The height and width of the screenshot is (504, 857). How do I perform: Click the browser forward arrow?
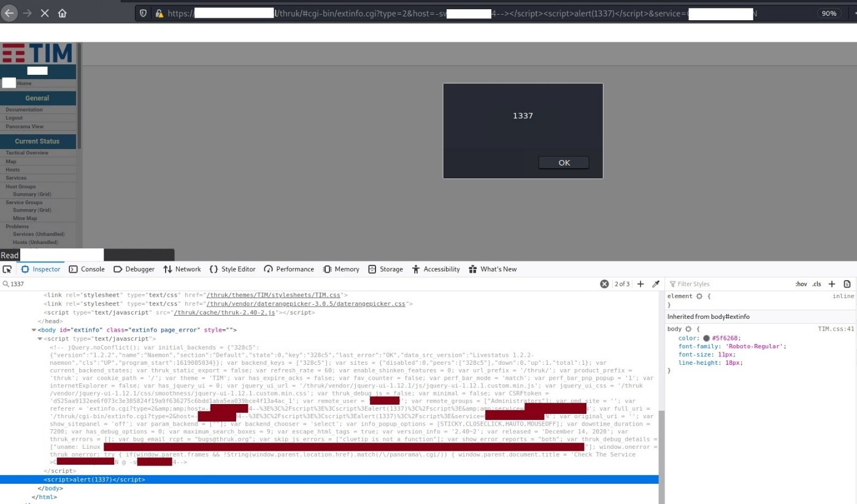point(26,13)
